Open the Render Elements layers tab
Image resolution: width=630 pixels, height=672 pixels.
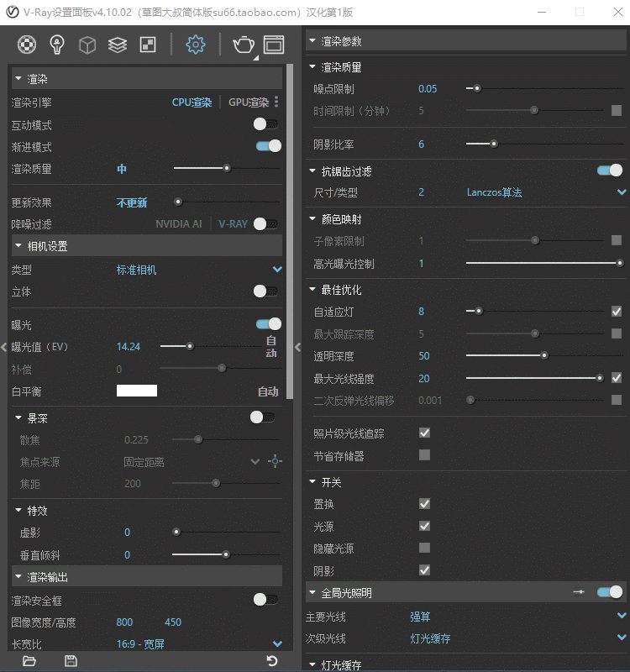[118, 45]
